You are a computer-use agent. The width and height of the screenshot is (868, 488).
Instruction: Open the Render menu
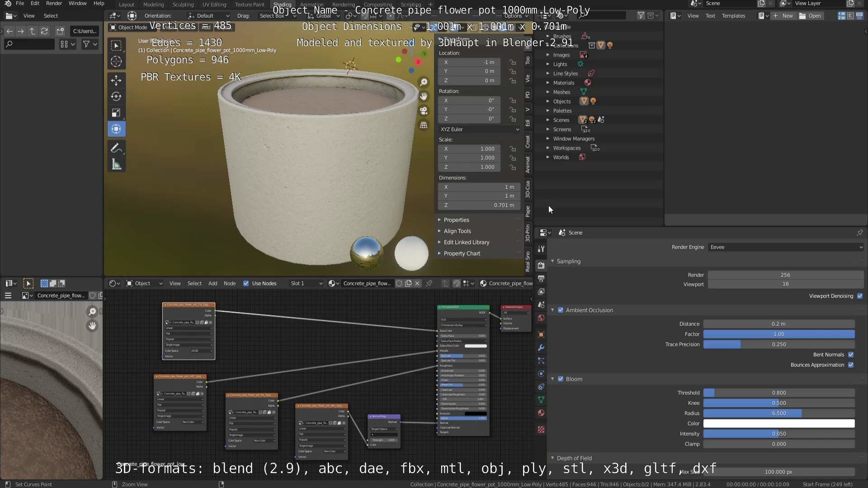pos(54,4)
